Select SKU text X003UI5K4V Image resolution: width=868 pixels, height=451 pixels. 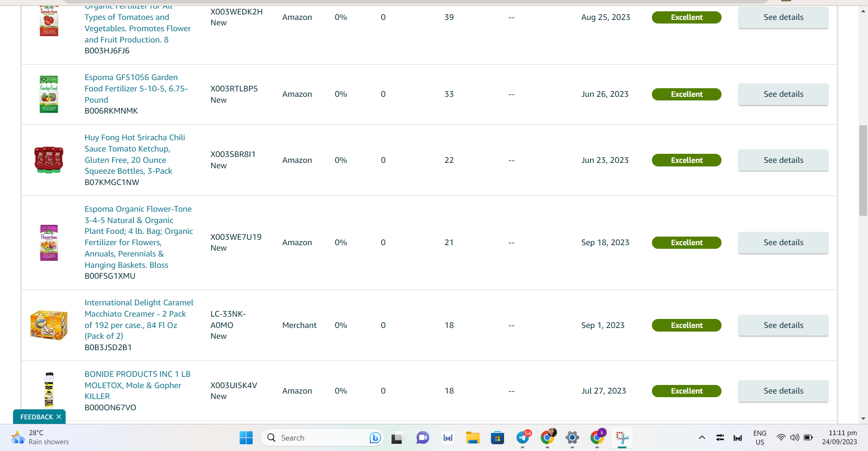[234, 385]
